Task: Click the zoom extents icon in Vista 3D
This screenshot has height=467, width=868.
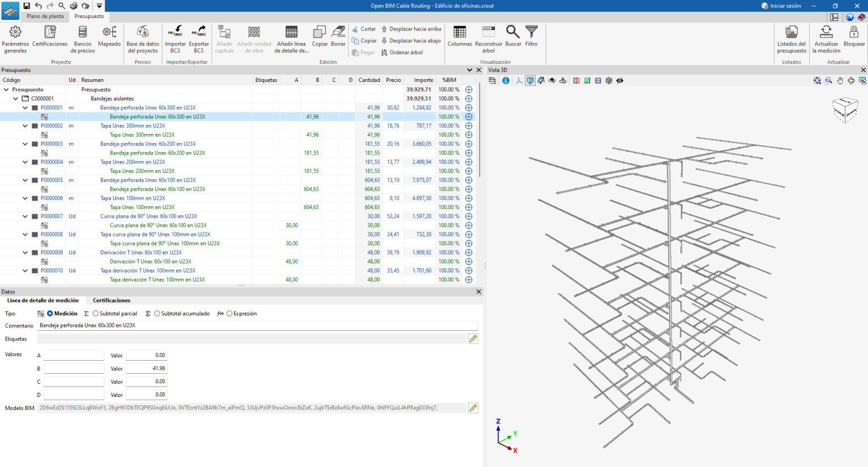Action: [x=817, y=81]
